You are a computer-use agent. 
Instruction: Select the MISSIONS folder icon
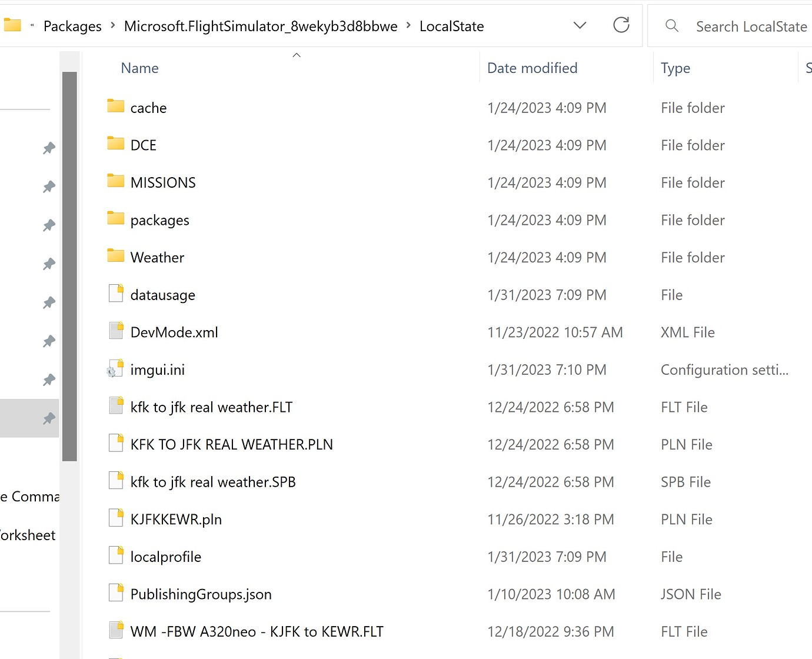[116, 181]
